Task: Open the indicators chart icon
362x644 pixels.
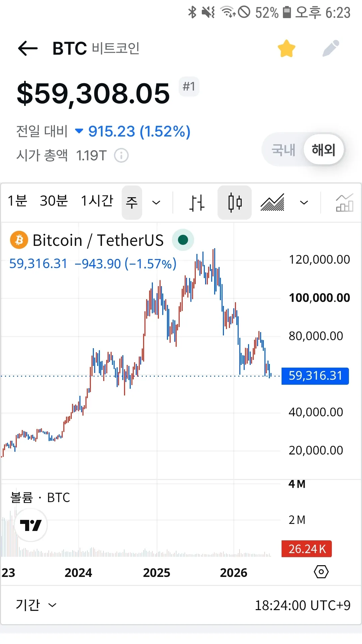Action: coord(345,203)
